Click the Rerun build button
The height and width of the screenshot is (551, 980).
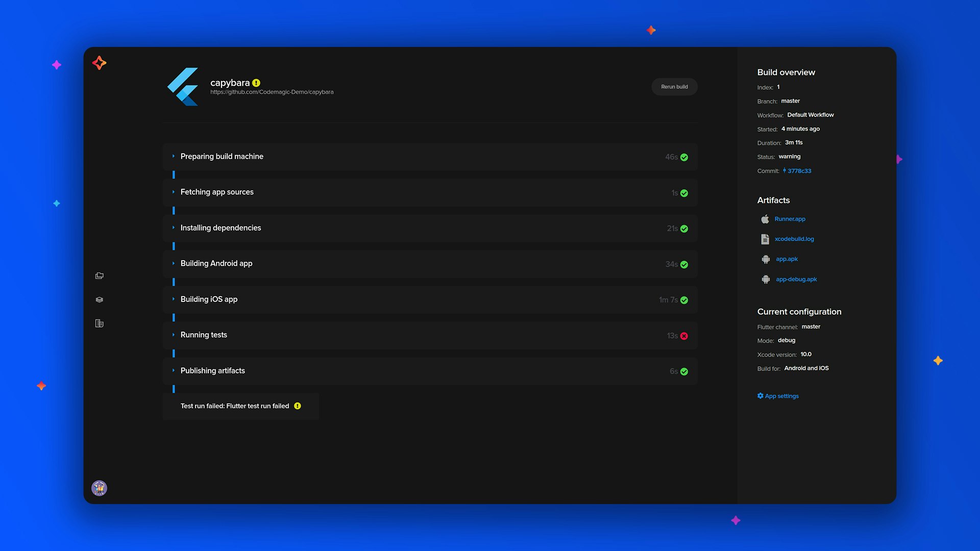click(x=674, y=87)
